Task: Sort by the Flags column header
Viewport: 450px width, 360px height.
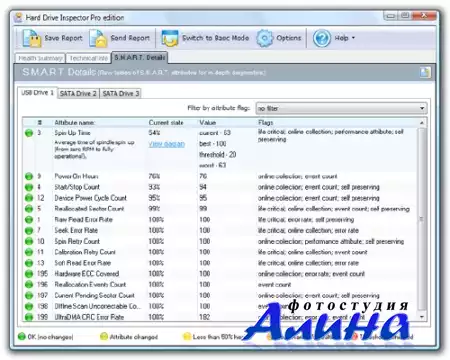Action: click(265, 123)
